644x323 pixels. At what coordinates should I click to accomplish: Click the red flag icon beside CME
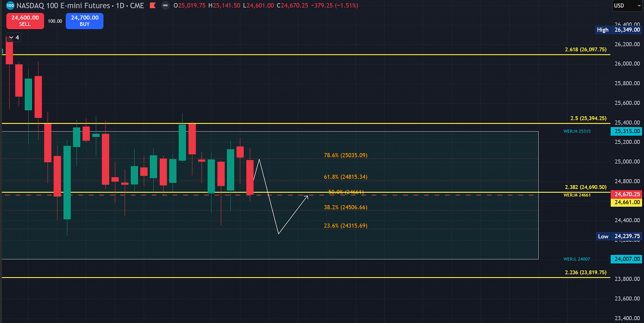click(153, 6)
